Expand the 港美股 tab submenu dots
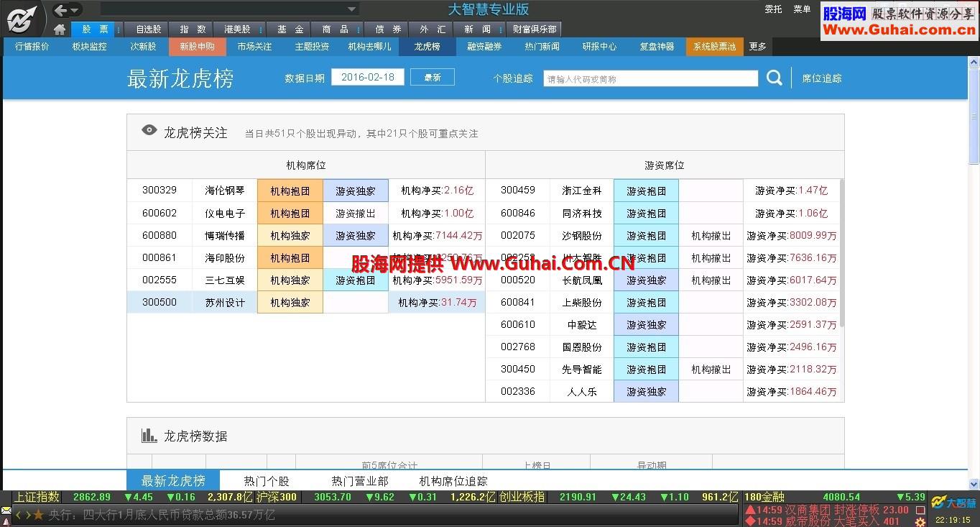The image size is (980, 527). (x=261, y=29)
